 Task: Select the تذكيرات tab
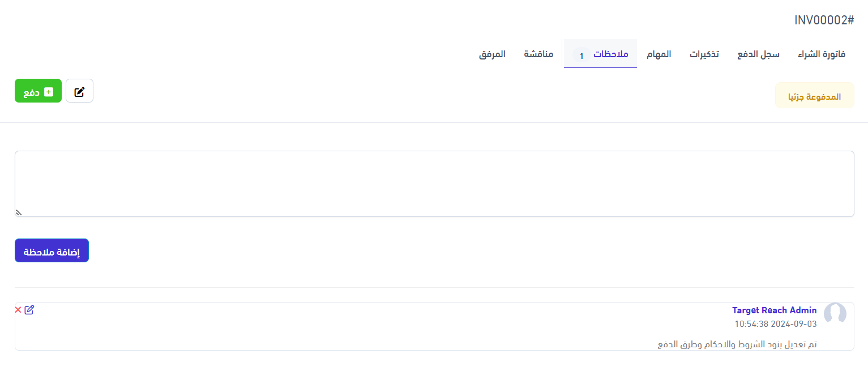pyautogui.click(x=704, y=54)
